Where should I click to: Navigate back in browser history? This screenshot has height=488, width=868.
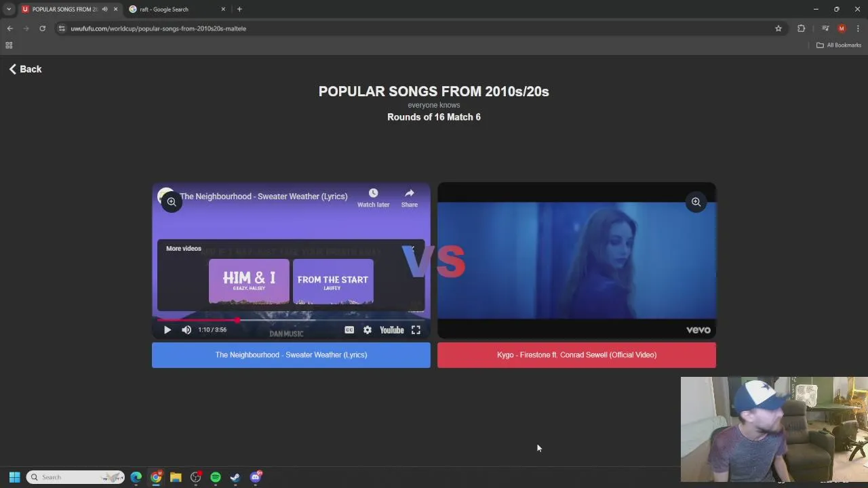pyautogui.click(x=9, y=28)
